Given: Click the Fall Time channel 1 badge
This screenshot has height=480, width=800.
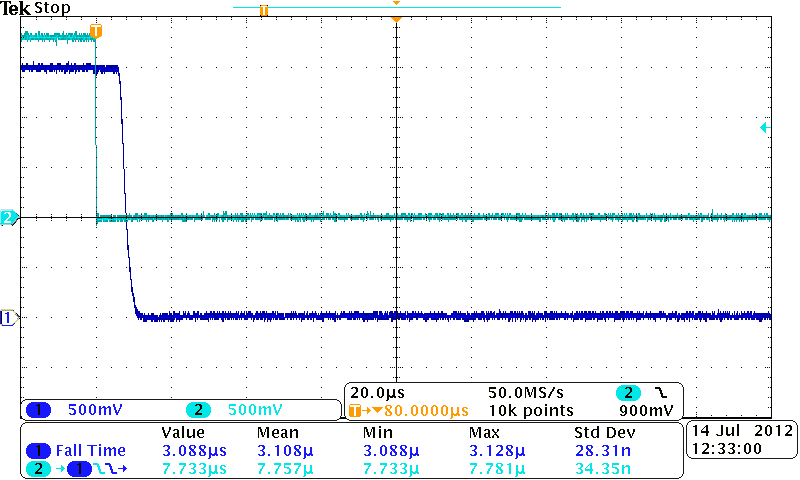Looking at the screenshot, I should tap(40, 451).
